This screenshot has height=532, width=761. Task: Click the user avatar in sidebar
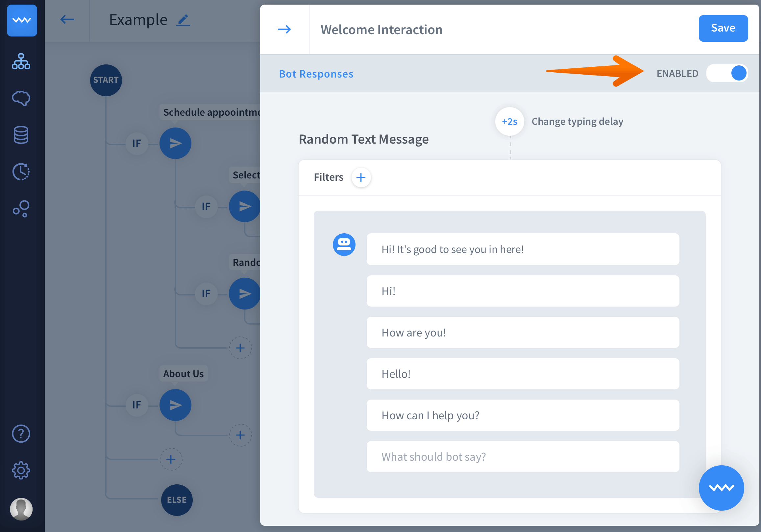coord(21,508)
